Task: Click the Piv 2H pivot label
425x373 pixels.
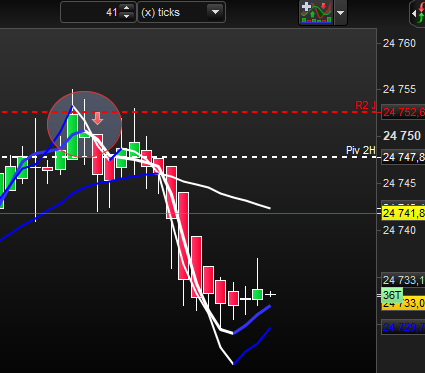Action: click(x=361, y=150)
